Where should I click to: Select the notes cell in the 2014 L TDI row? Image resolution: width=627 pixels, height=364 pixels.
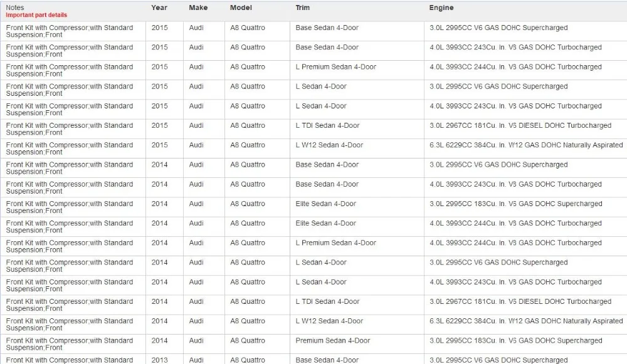70,305
